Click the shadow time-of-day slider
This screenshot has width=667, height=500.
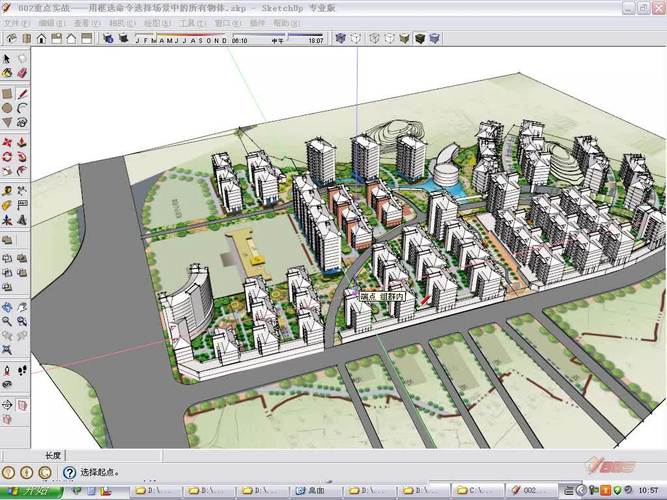click(278, 38)
